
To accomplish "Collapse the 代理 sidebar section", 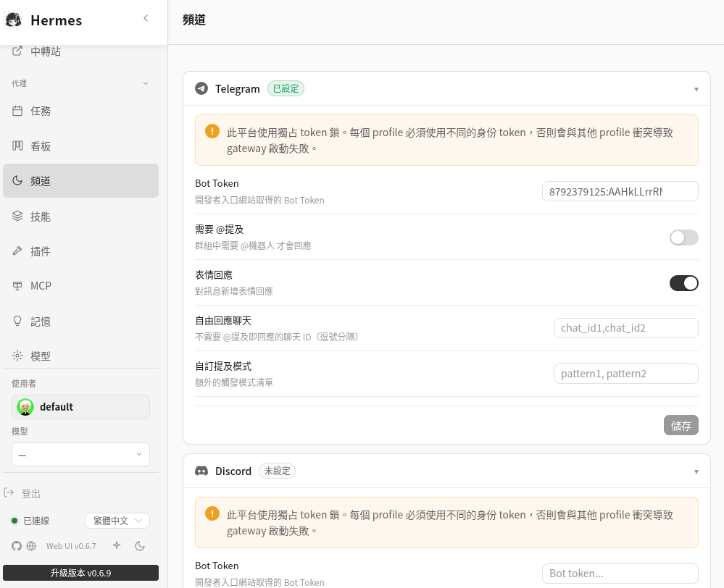I will pos(146,83).
